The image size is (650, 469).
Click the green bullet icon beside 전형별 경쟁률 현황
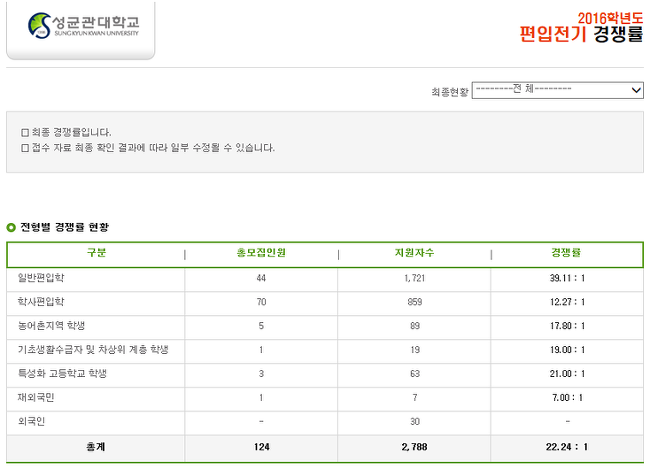[11, 227]
